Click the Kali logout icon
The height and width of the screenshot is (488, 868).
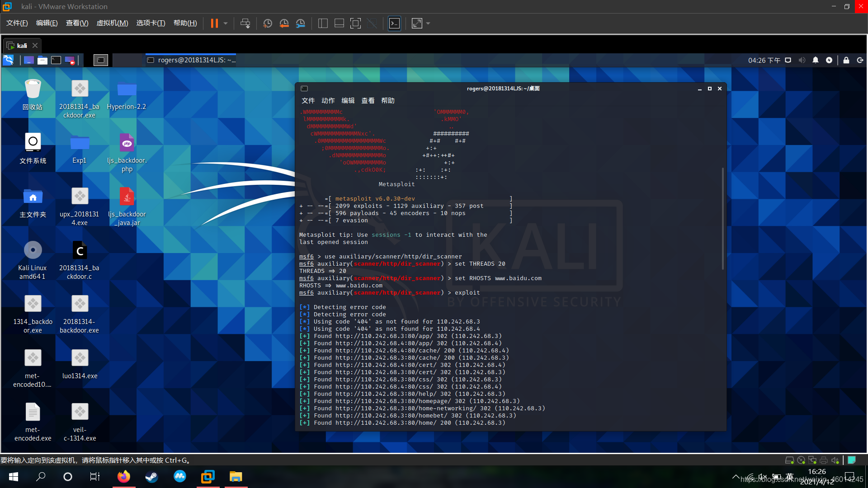pos(860,60)
